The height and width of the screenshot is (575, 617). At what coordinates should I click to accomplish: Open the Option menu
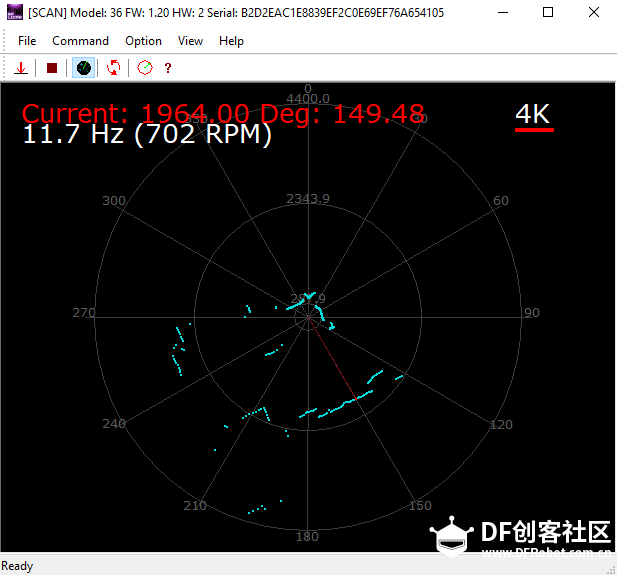[x=143, y=41]
